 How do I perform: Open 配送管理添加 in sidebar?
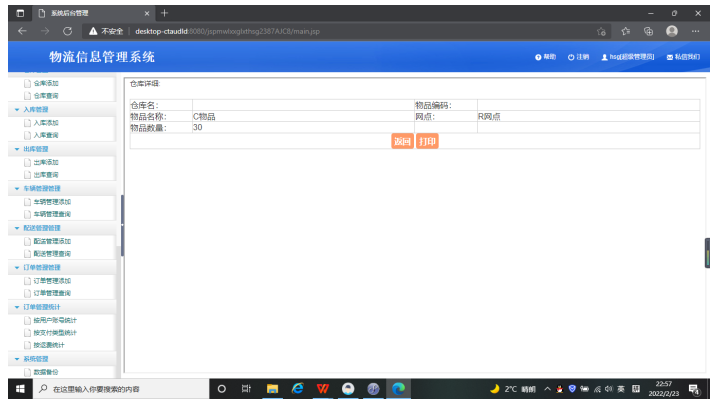[52, 241]
